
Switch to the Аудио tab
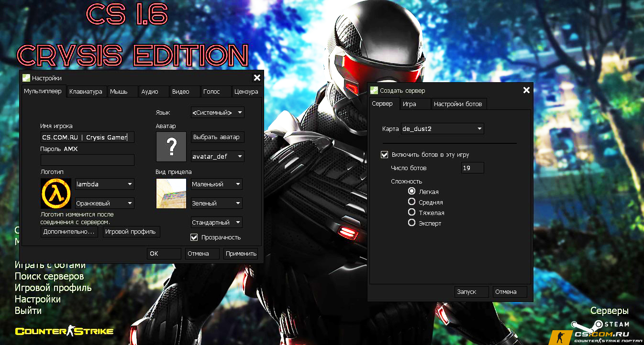tap(154, 91)
